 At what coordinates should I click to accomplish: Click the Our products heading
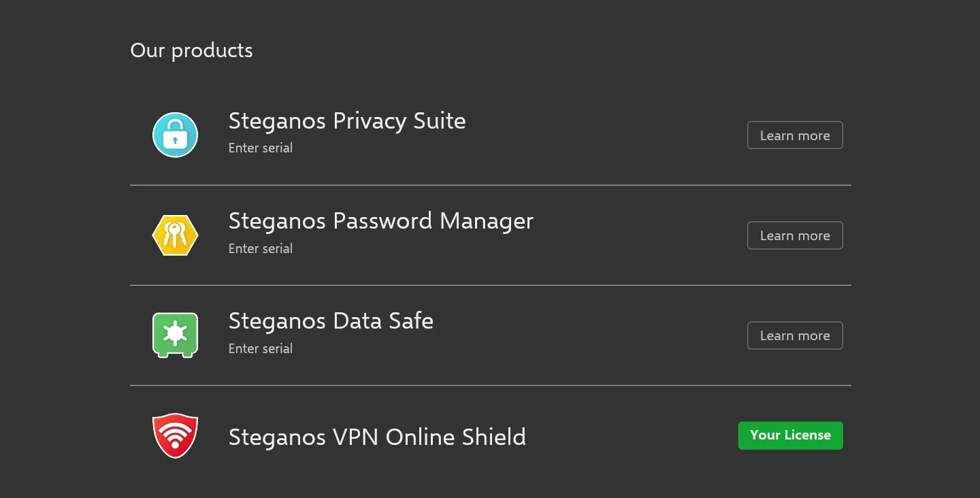(191, 51)
